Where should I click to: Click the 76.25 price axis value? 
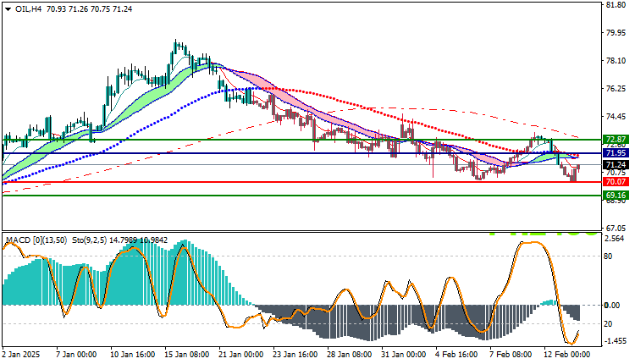tap(616, 89)
